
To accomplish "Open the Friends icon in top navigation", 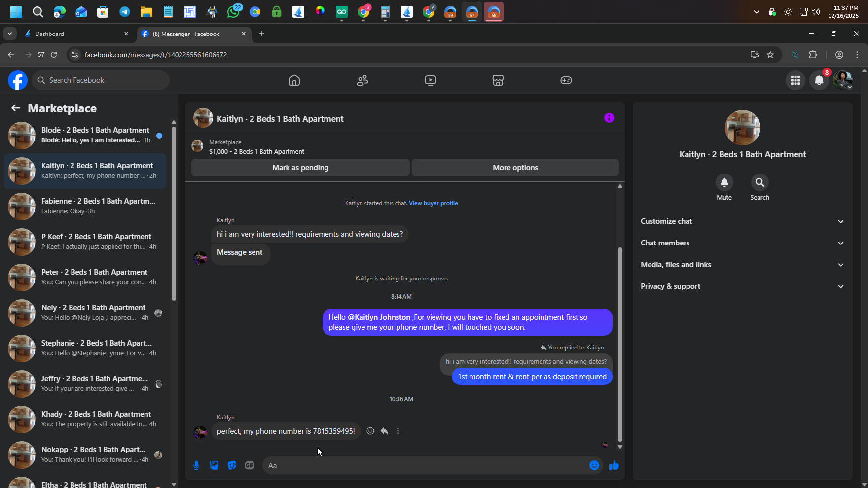I will [x=362, y=80].
